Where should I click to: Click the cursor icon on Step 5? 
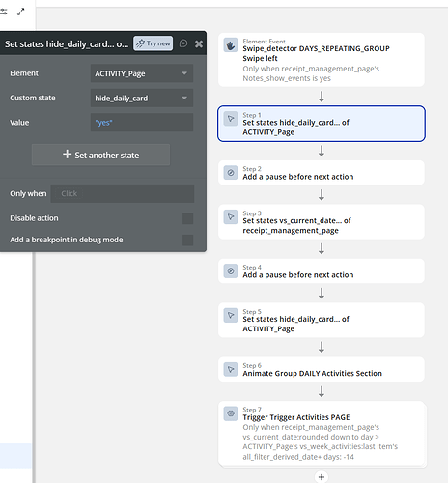coord(231,315)
